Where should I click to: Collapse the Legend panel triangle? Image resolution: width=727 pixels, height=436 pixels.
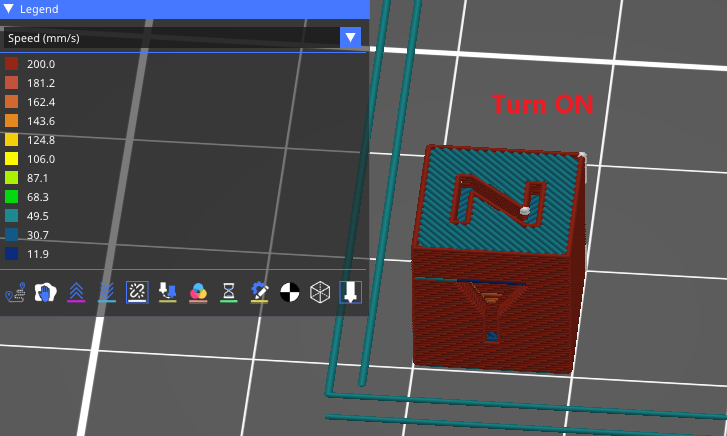coord(9,9)
